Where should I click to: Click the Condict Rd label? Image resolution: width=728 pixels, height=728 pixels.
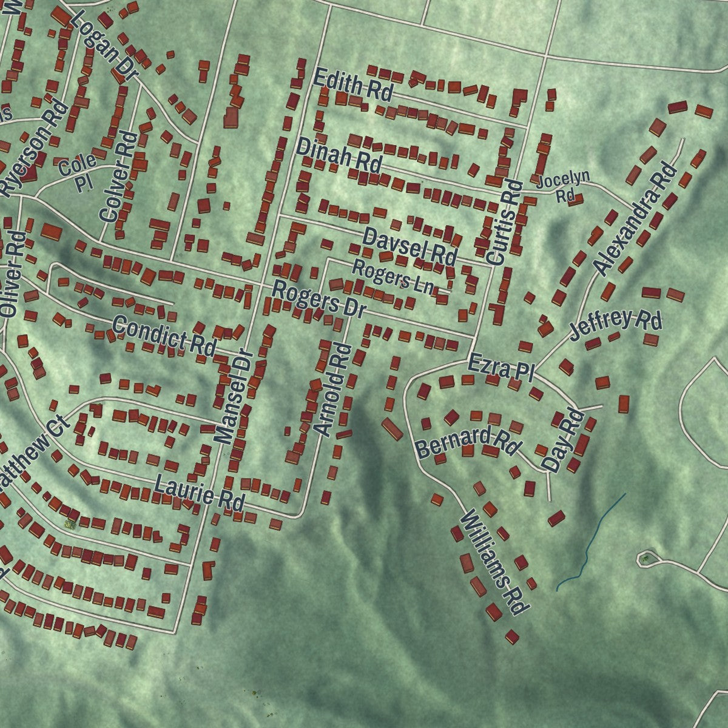[164, 335]
